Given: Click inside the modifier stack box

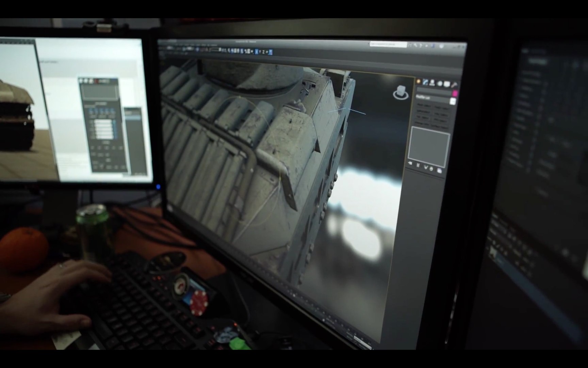Looking at the screenshot, I should point(429,147).
